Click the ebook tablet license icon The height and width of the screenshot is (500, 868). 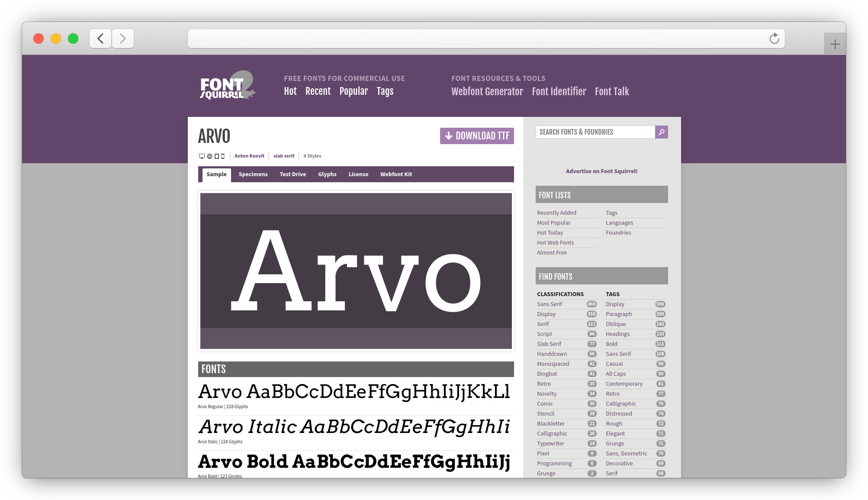pos(217,156)
